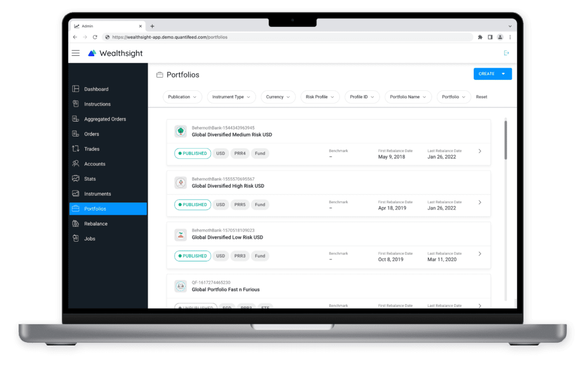Click BehemothBank-1570518109023 identifier text
Screen dimensions: 588x365
[x=223, y=231]
